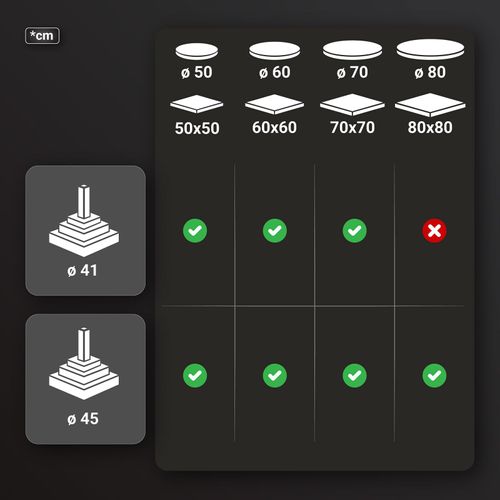
Task: Click green check for ø 45 base, 70 column
Action: tap(355, 376)
